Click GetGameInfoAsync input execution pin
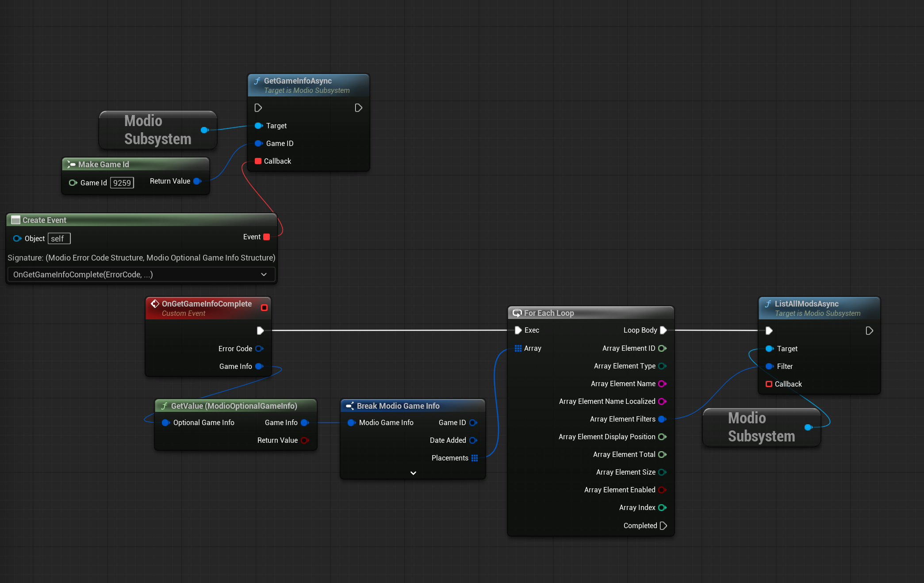Screen dimensions: 924x583 (258, 108)
